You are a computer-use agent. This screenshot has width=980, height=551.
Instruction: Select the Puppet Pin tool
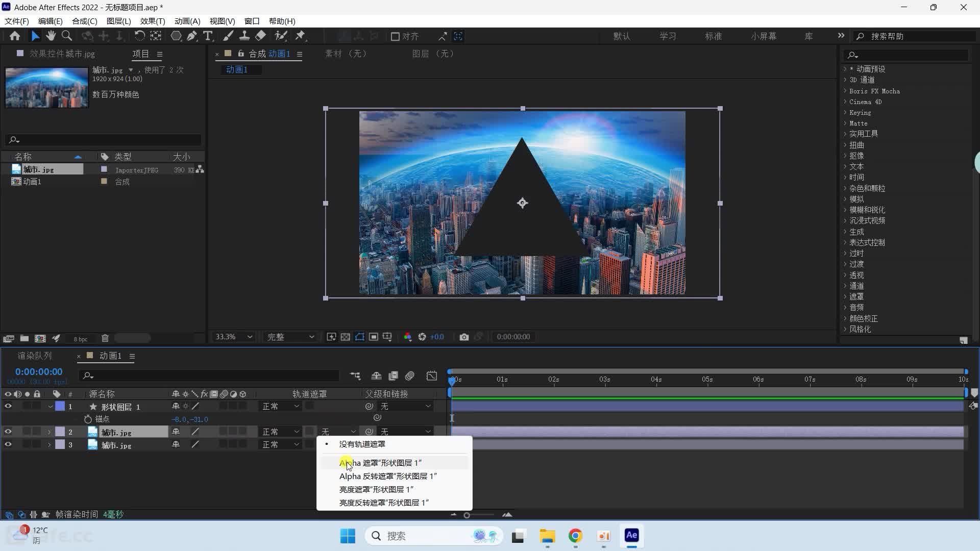point(300,36)
